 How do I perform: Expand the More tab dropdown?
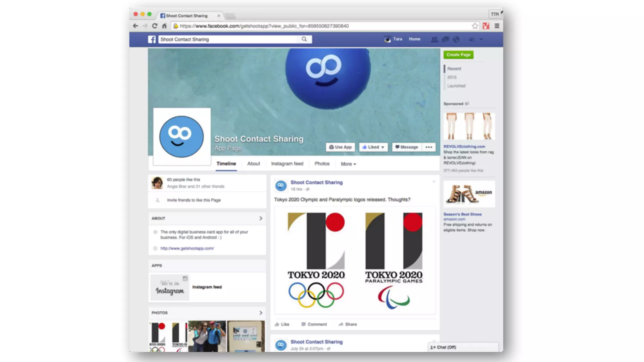(x=348, y=164)
